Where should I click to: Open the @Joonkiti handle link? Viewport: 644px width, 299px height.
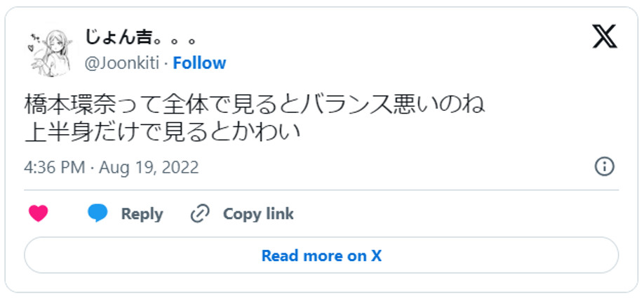[x=123, y=63]
